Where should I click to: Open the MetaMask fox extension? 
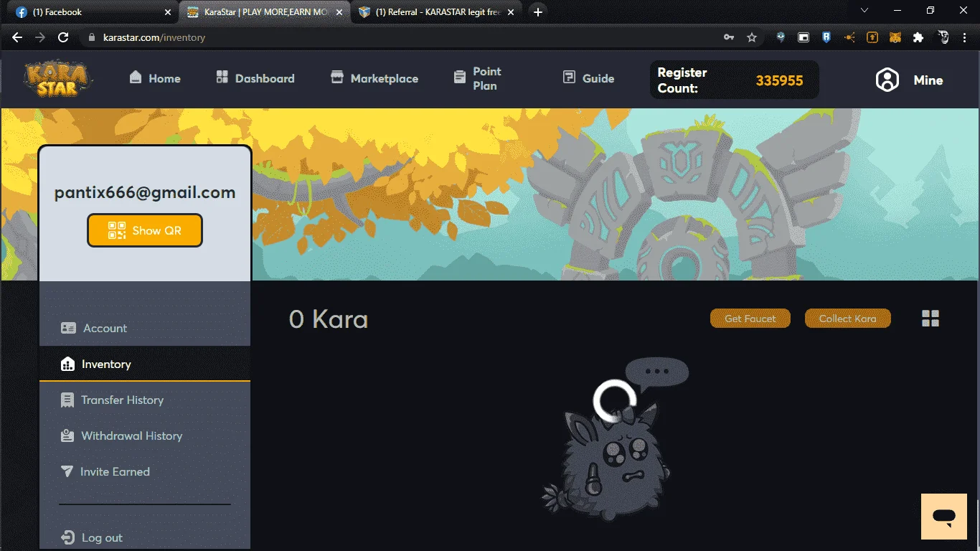tap(895, 37)
